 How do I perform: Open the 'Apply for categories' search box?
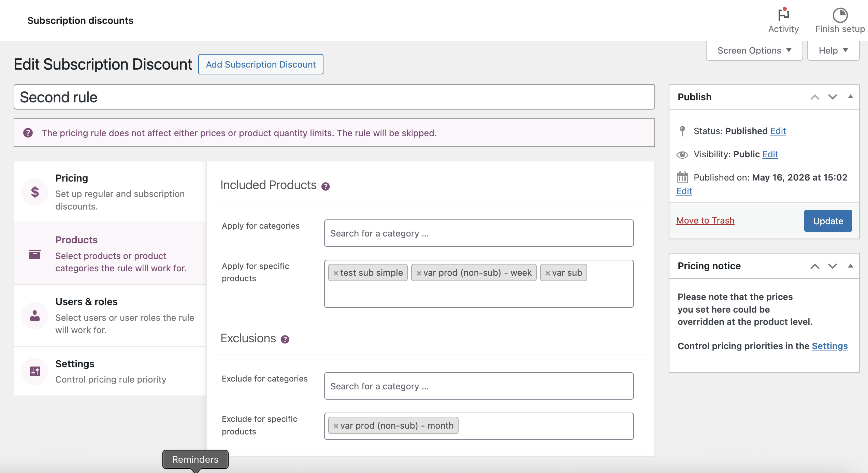pos(479,233)
